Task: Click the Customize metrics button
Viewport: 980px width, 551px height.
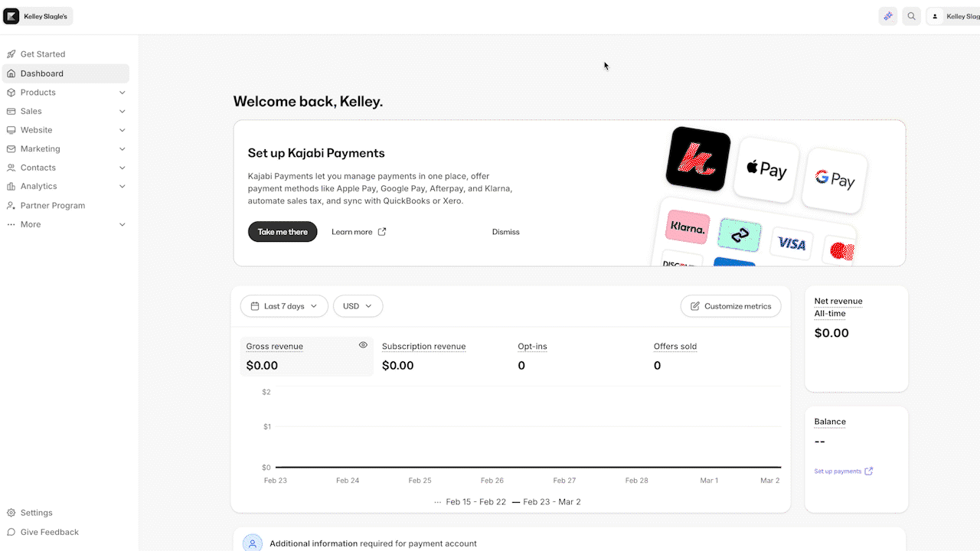Action: tap(730, 306)
